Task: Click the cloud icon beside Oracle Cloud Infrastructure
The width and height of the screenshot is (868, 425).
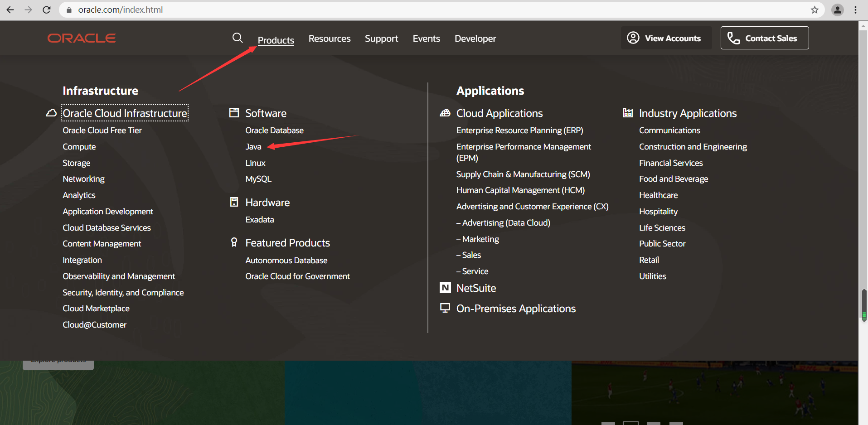Action: [x=51, y=113]
